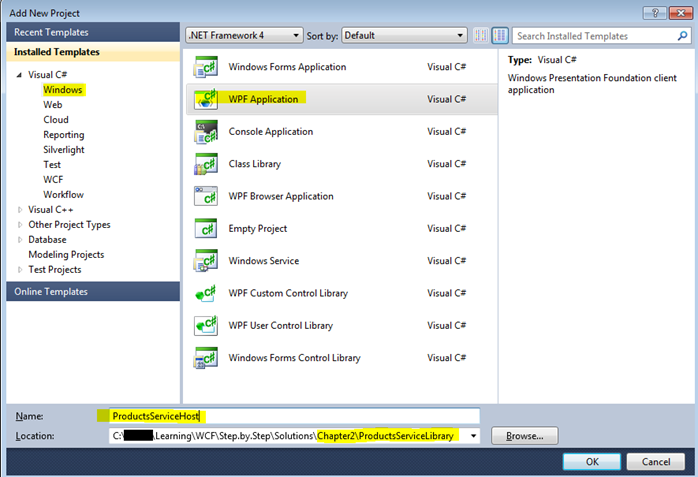This screenshot has height=477, width=698.
Task: Collapse the Visual C# tree node
Action: [x=20, y=75]
